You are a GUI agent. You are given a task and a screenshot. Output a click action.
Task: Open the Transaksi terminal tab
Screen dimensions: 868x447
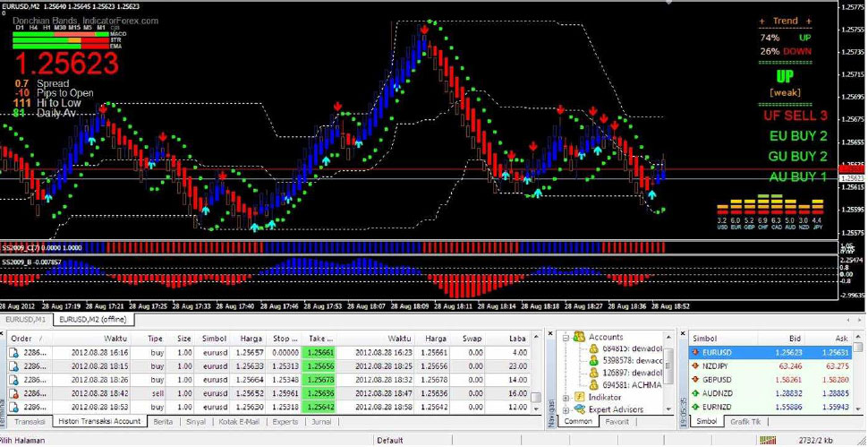30,422
